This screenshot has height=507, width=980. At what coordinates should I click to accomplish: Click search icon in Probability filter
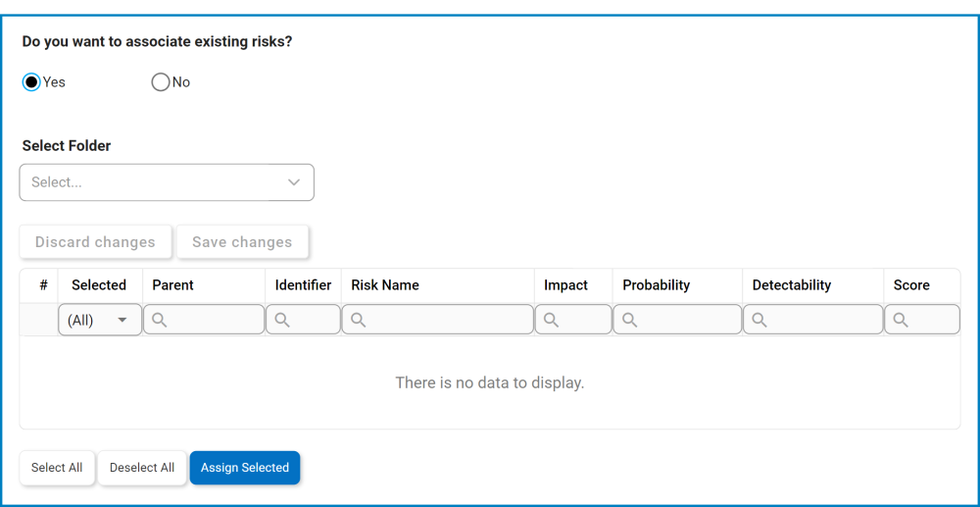coord(630,320)
